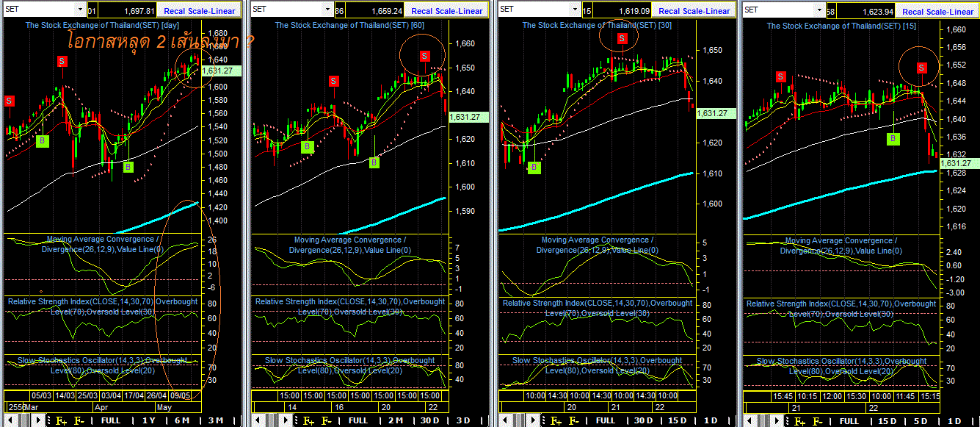Viewport: 980px width, 427px height.
Task: Select 3 D range on the 60-minute chart
Action: pyautogui.click(x=463, y=420)
